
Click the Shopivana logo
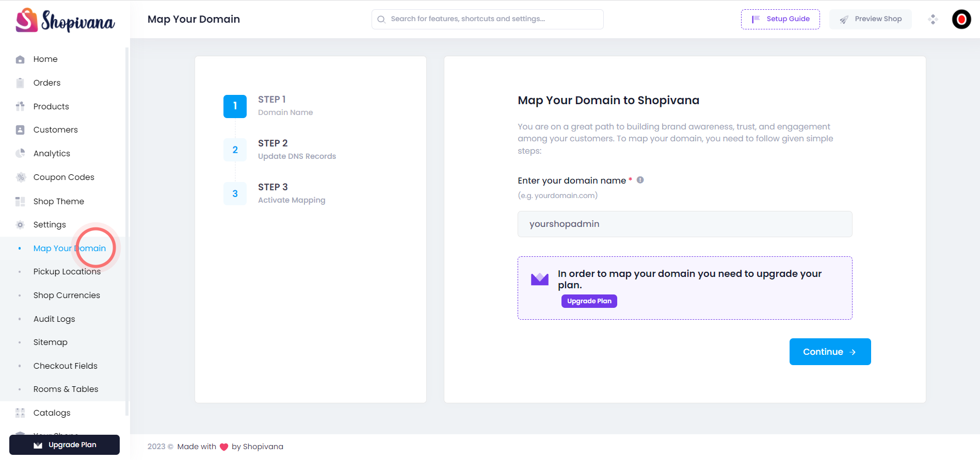(x=65, y=21)
